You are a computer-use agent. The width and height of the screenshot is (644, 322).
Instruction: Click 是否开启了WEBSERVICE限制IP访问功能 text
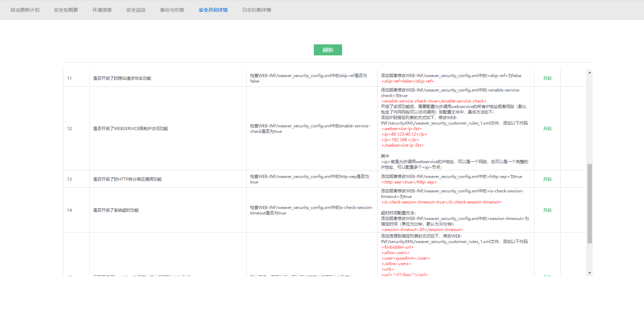point(131,129)
